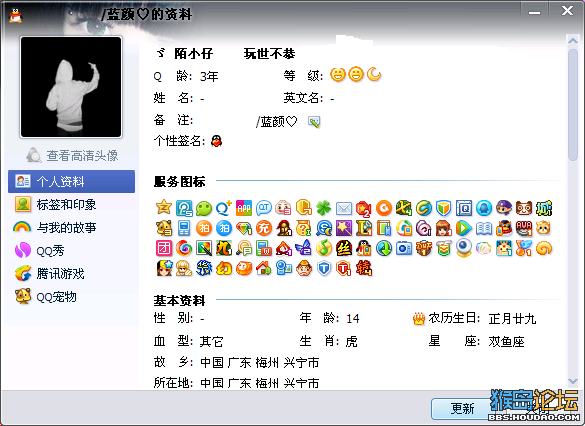Viewport: 585px width, 426px height.
Task: Open the blue butterfly service icon
Action: pyautogui.click(x=304, y=248)
